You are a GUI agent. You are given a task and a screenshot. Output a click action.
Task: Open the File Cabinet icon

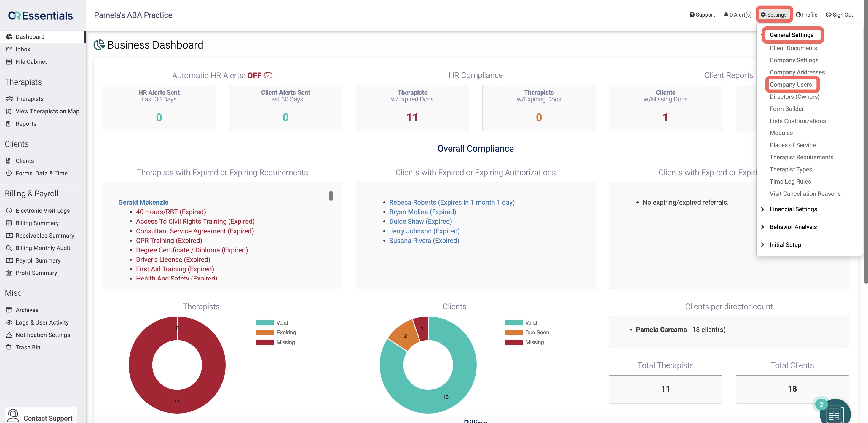click(9, 62)
